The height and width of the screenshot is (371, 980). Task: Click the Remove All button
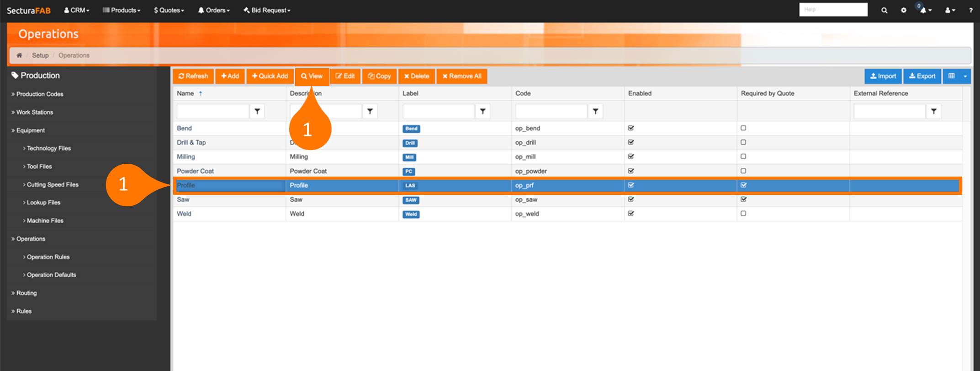pyautogui.click(x=461, y=76)
